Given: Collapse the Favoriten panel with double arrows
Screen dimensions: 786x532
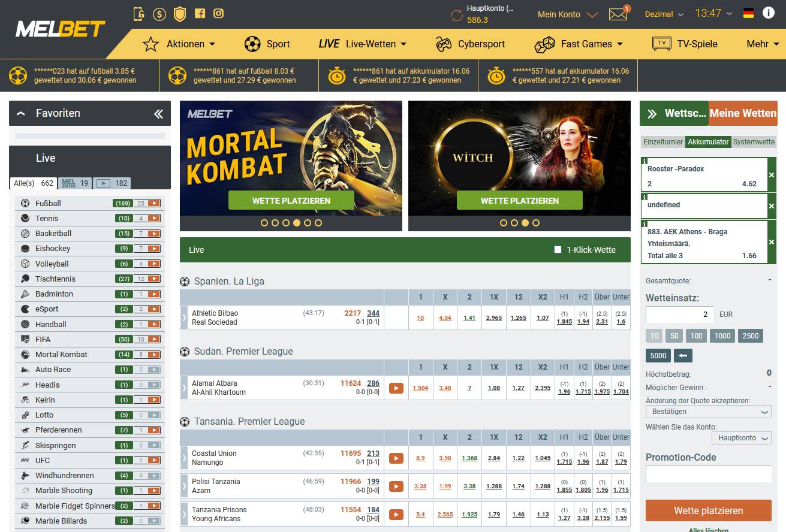Looking at the screenshot, I should (x=158, y=114).
